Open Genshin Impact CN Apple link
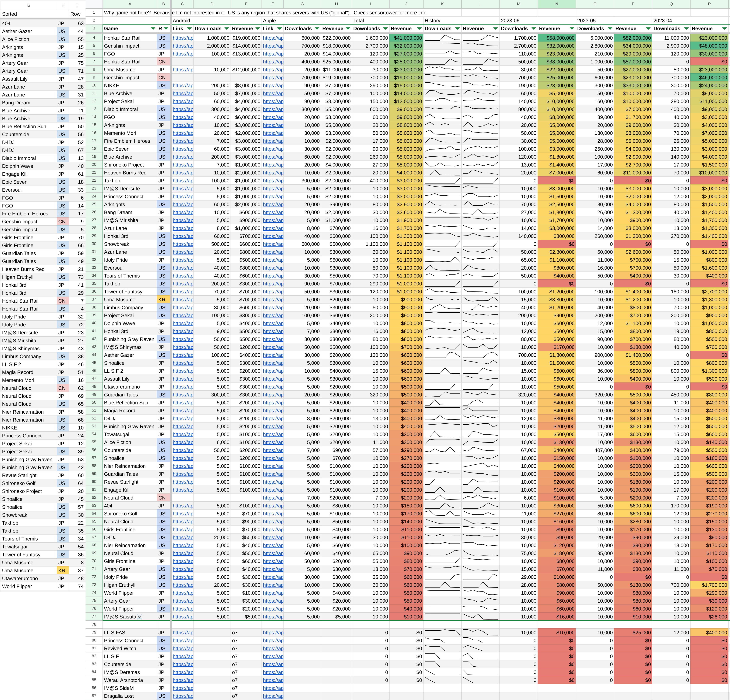Viewport: 730px width, 700px height. tap(273, 77)
